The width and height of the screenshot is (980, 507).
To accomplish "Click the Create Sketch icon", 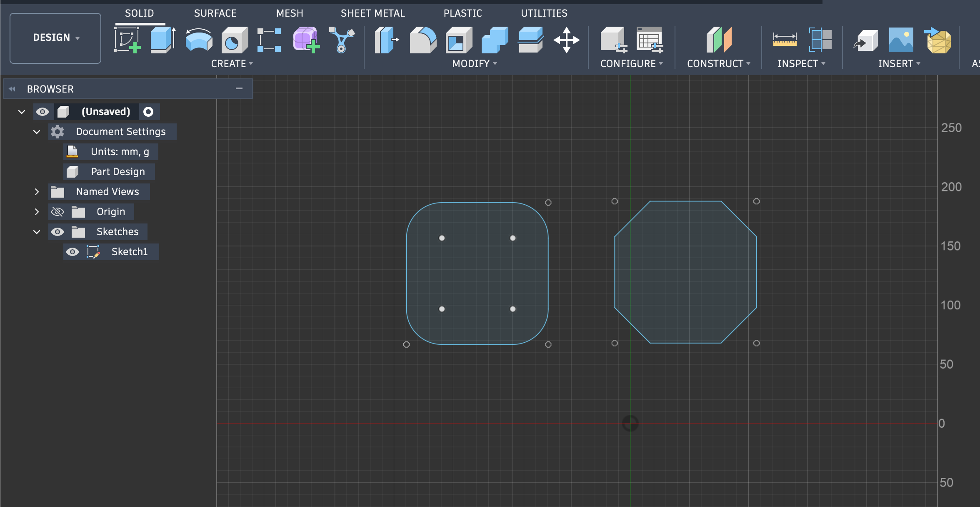I will [127, 40].
